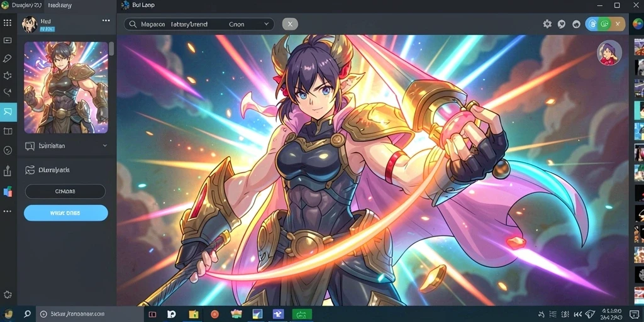Click the bug-shaped icon in left sidebar

coord(7,75)
